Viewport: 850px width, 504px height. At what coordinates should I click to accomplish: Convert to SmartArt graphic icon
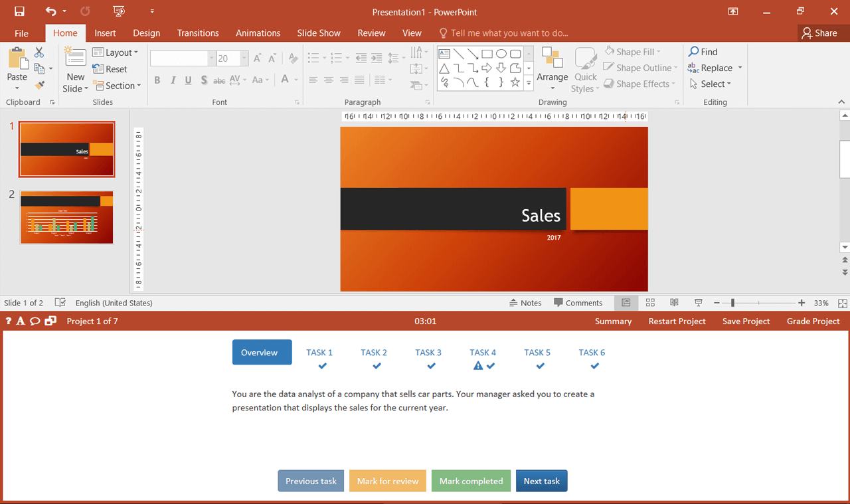coord(418,85)
